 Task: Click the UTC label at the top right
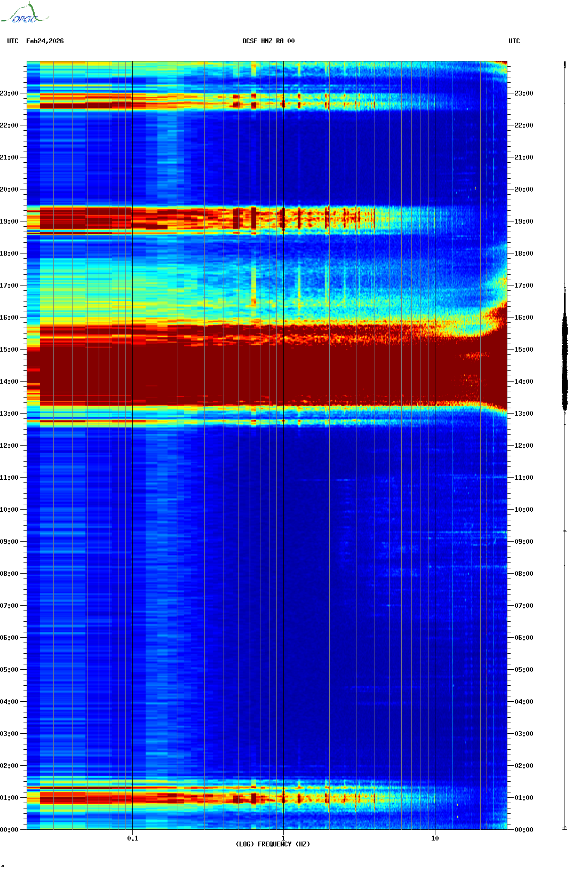point(514,41)
